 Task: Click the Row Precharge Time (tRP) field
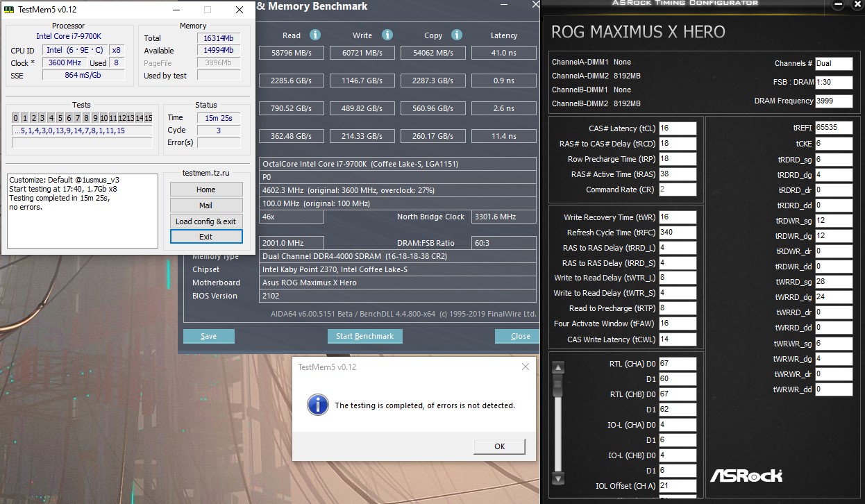[x=678, y=159]
